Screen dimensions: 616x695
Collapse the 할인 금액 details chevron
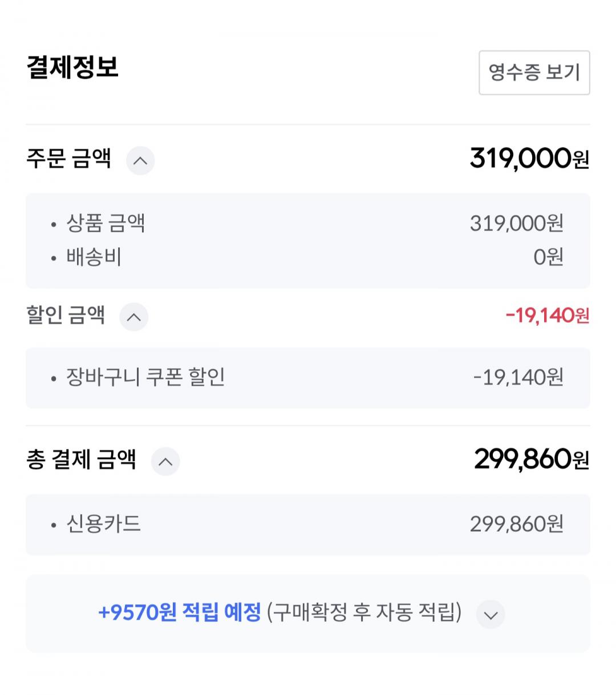coord(133,317)
